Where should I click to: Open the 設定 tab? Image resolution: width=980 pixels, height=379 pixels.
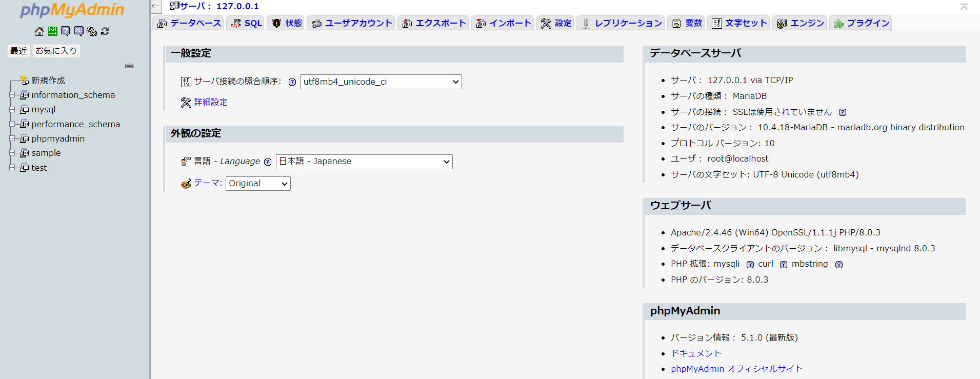click(x=556, y=23)
